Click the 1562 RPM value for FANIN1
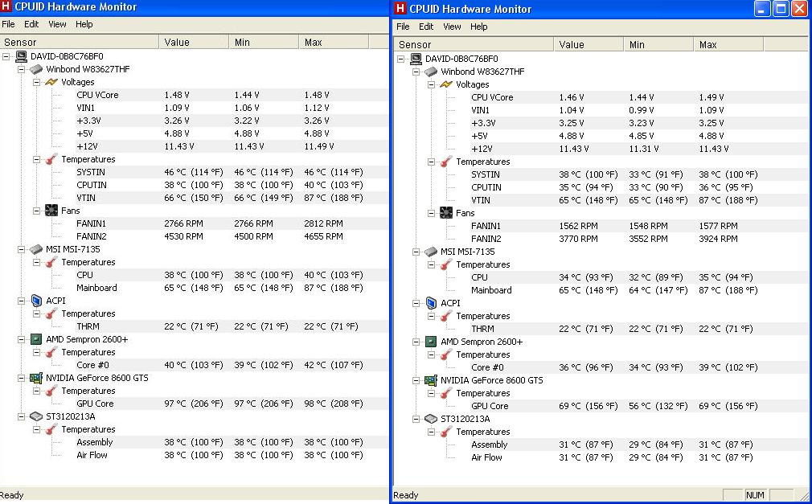The height and width of the screenshot is (504, 812). (x=578, y=226)
